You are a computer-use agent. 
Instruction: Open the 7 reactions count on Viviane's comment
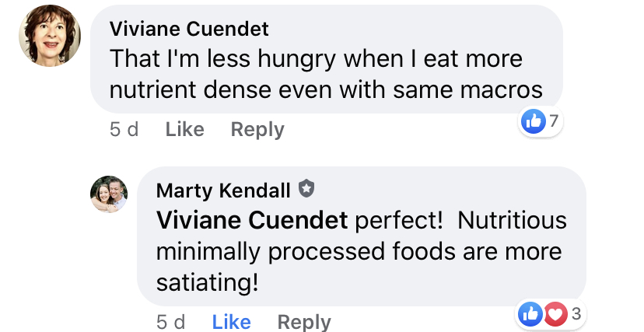tap(554, 121)
